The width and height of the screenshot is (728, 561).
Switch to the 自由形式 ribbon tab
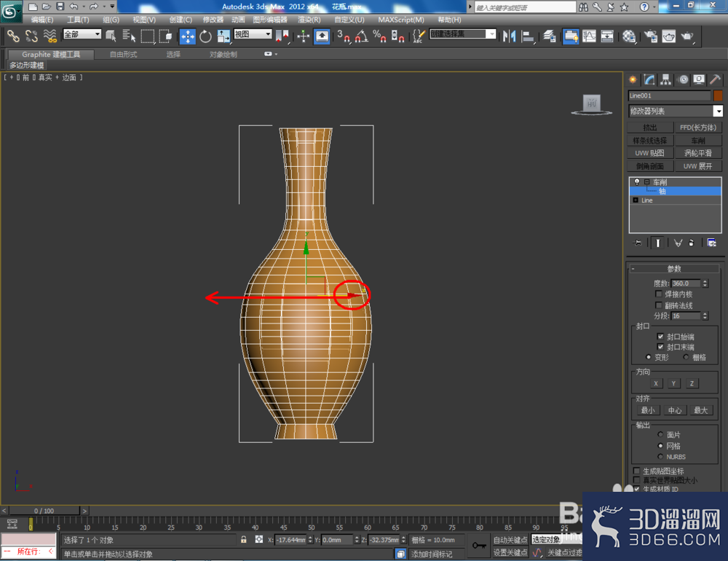[123, 55]
